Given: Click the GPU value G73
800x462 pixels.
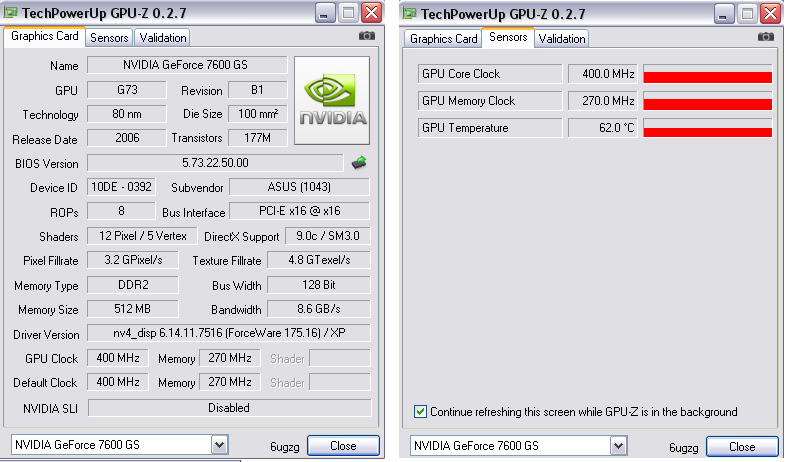Looking at the screenshot, I should [127, 90].
